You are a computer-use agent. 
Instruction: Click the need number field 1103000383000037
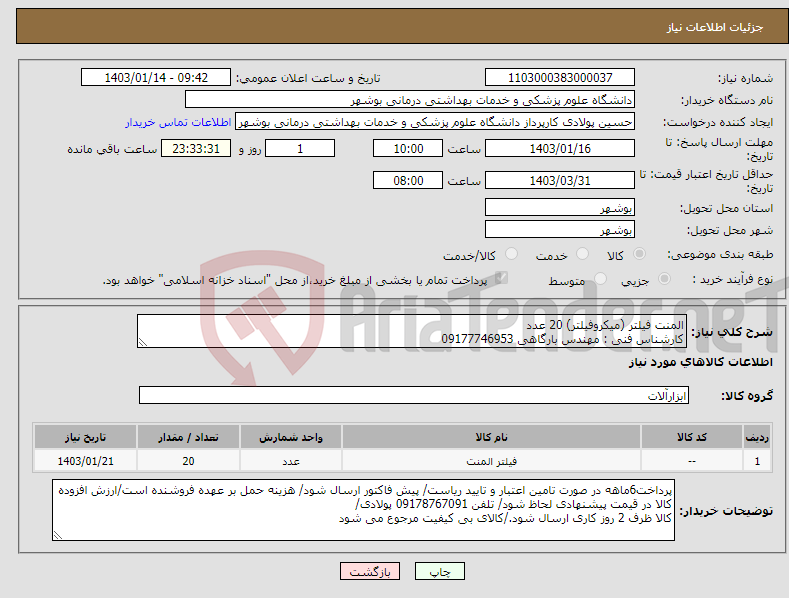tap(560, 78)
